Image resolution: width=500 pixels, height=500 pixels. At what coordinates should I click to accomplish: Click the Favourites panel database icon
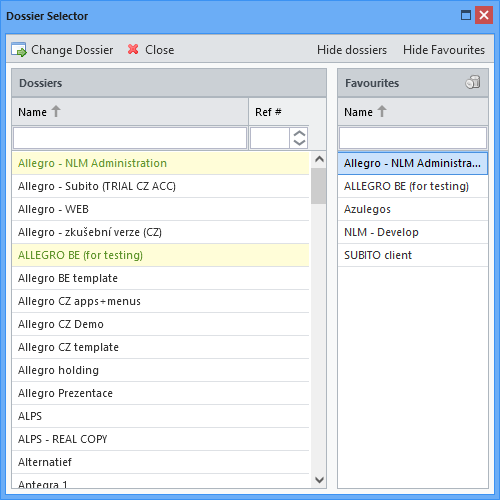tap(473, 82)
